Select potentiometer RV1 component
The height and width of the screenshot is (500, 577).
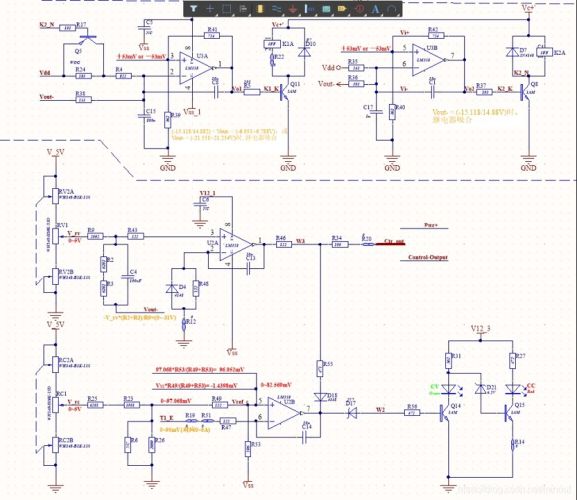point(56,235)
